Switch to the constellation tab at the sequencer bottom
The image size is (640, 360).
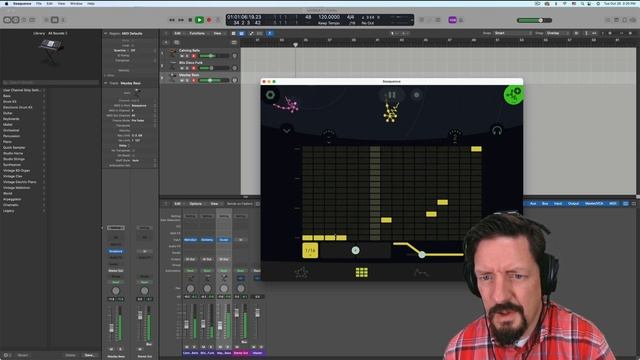click(302, 272)
